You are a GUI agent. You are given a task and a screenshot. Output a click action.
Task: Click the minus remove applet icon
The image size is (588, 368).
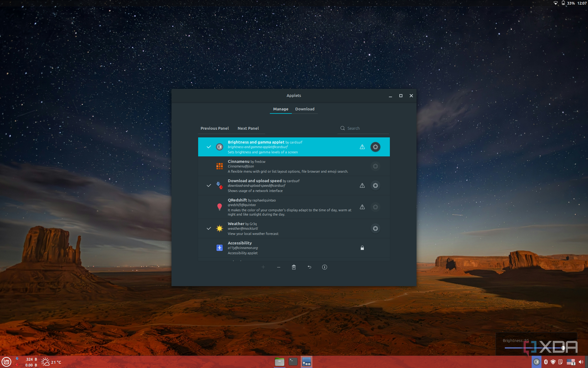278,267
